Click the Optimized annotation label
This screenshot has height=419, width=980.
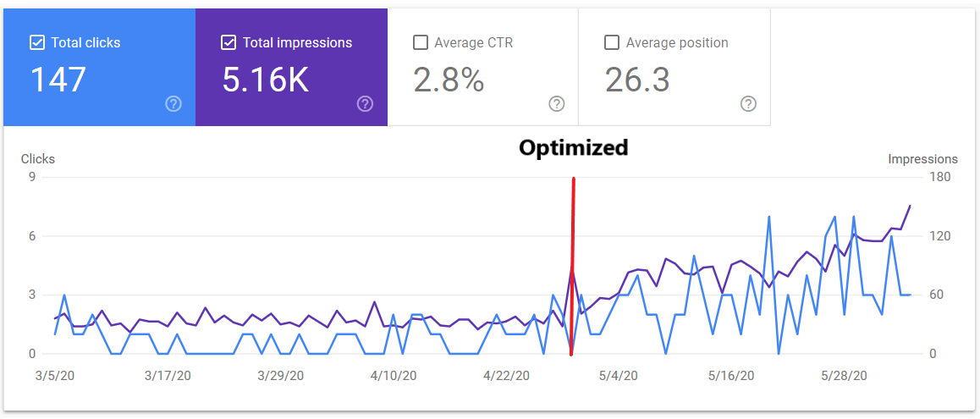coord(573,148)
